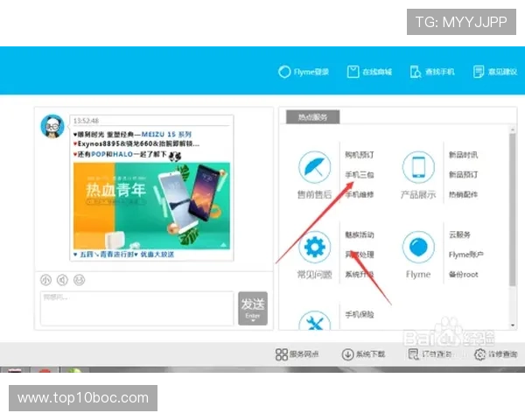Image resolution: width=525 pixels, height=420 pixels.
Task: Click the blue Flyme balloon icon
Action: 418,248
